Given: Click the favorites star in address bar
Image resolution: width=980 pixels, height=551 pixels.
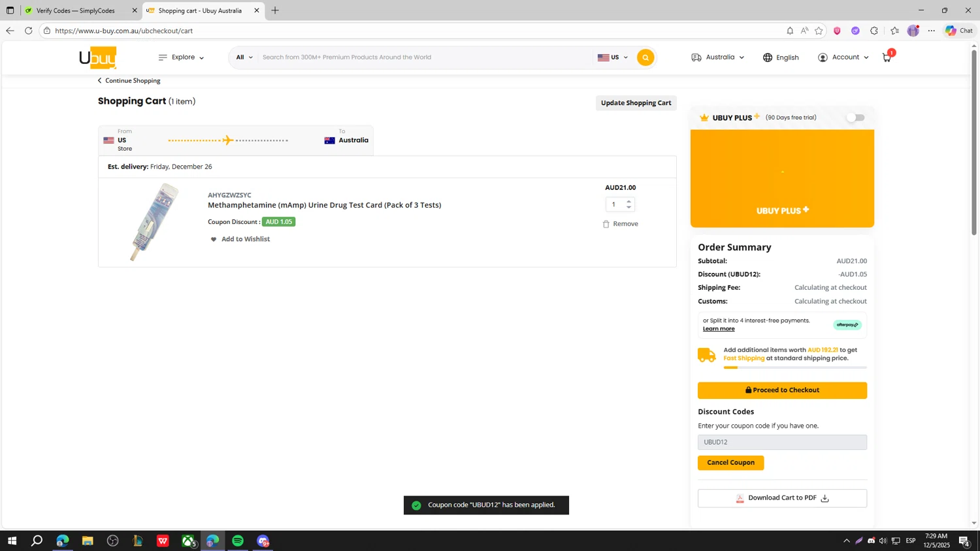Looking at the screenshot, I should coord(819,31).
